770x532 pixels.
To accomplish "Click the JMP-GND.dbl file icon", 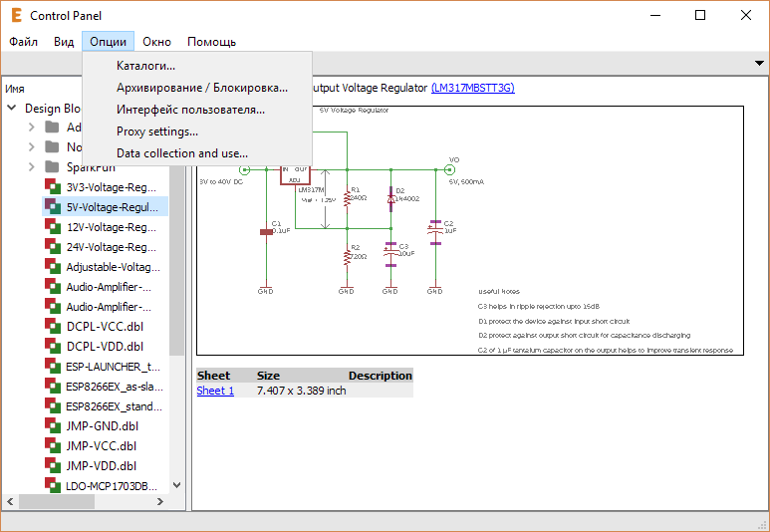I will [x=53, y=425].
